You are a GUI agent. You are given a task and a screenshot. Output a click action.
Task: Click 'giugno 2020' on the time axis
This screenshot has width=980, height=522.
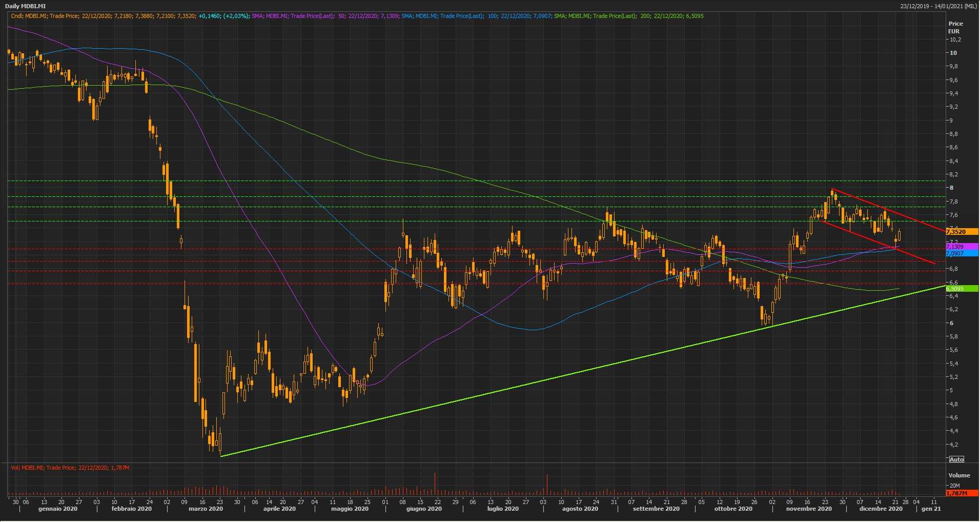[x=424, y=509]
